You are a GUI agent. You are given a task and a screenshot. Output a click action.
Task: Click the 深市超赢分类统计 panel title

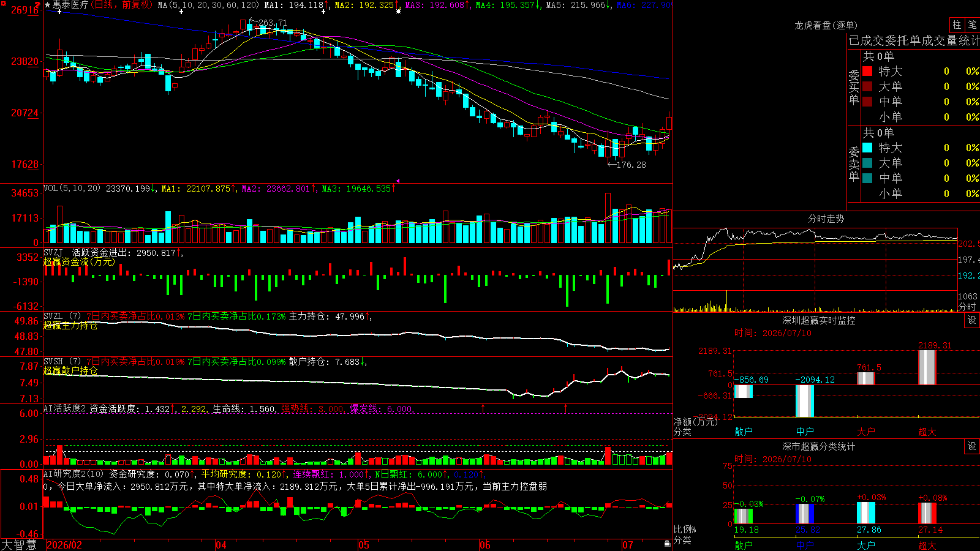click(x=819, y=446)
